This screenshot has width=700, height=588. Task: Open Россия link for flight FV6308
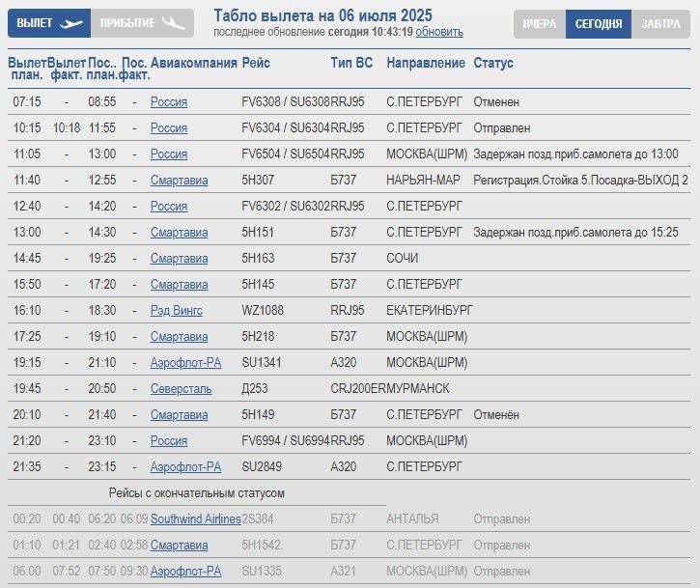[x=169, y=101]
